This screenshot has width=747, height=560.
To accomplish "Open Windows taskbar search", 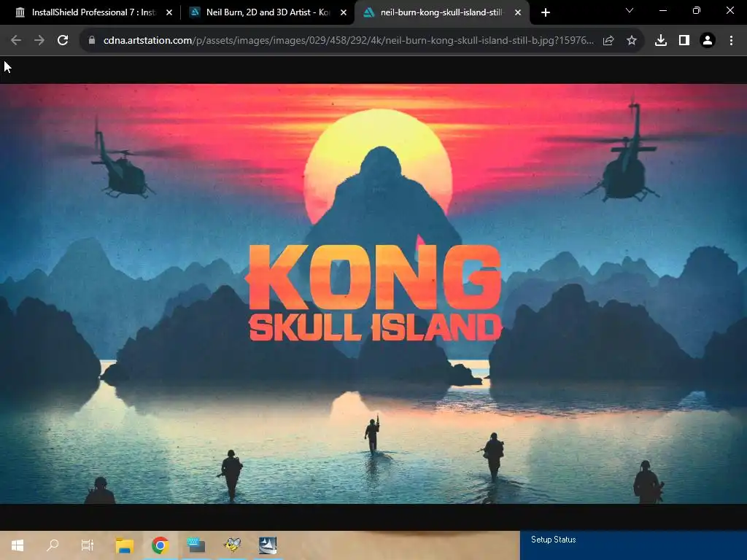I will point(53,545).
